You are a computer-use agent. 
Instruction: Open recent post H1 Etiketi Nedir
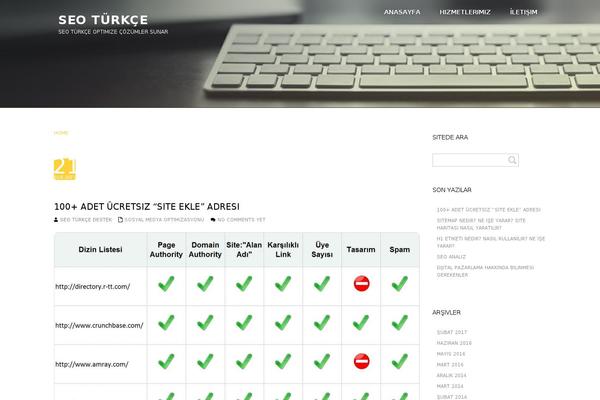pyautogui.click(x=491, y=242)
